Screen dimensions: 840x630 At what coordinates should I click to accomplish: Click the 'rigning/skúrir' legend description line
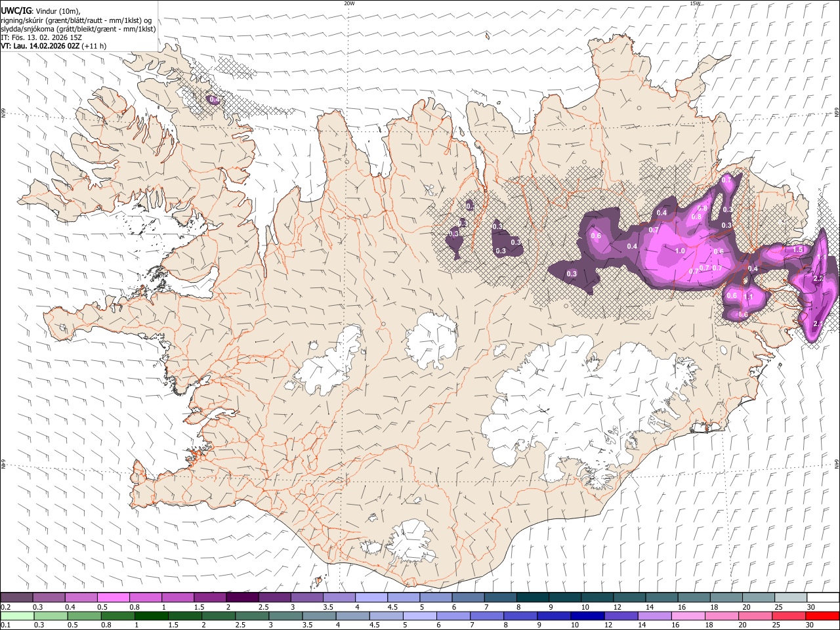pos(77,20)
